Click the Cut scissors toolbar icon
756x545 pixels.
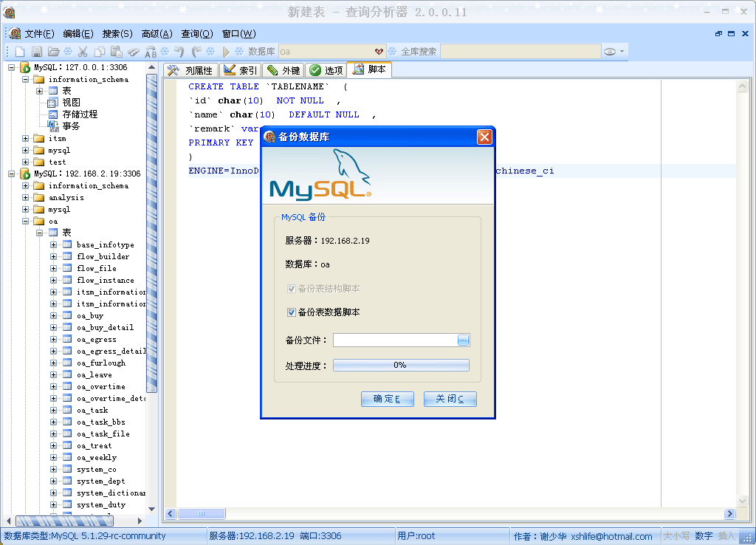[83, 52]
